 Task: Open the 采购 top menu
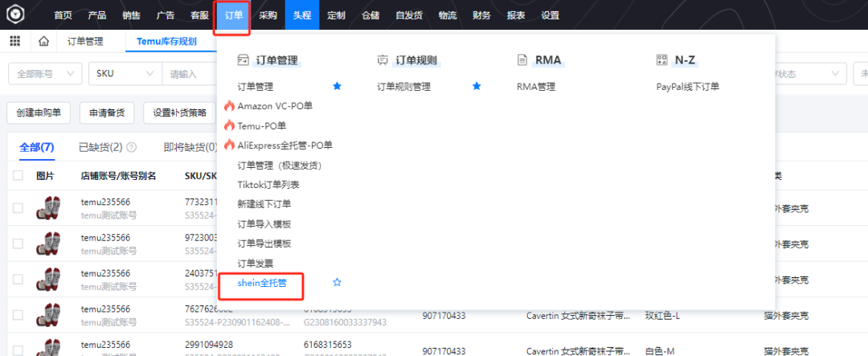tap(268, 15)
